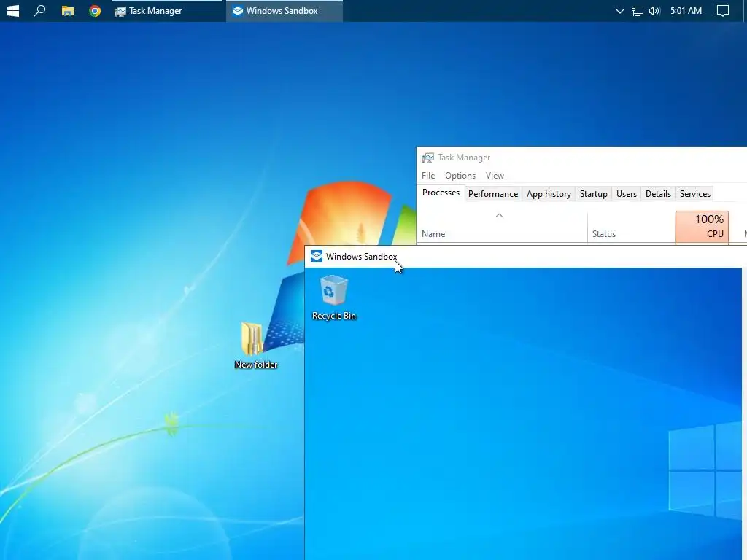Switch to the Performance tab

click(492, 194)
